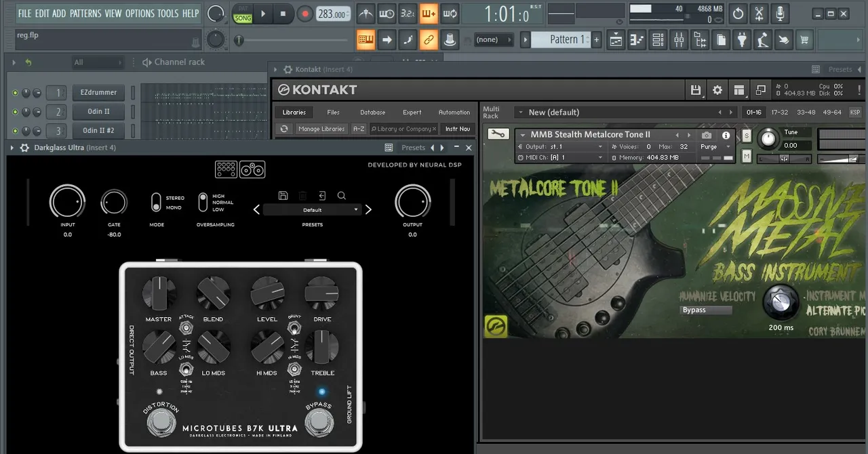
Task: Open the Purge dropdown
Action: tap(714, 146)
